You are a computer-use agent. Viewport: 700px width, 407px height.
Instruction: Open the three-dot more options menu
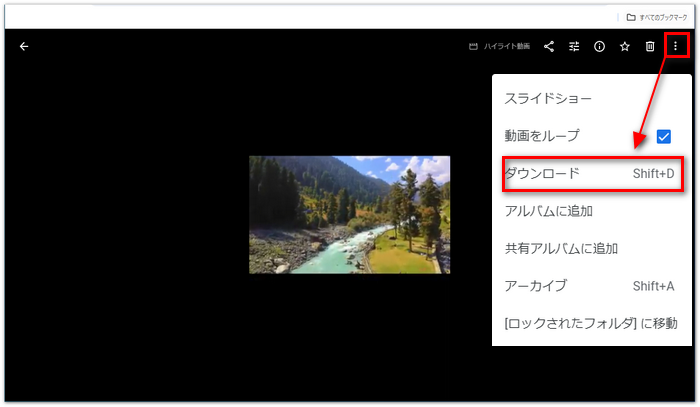tap(676, 46)
